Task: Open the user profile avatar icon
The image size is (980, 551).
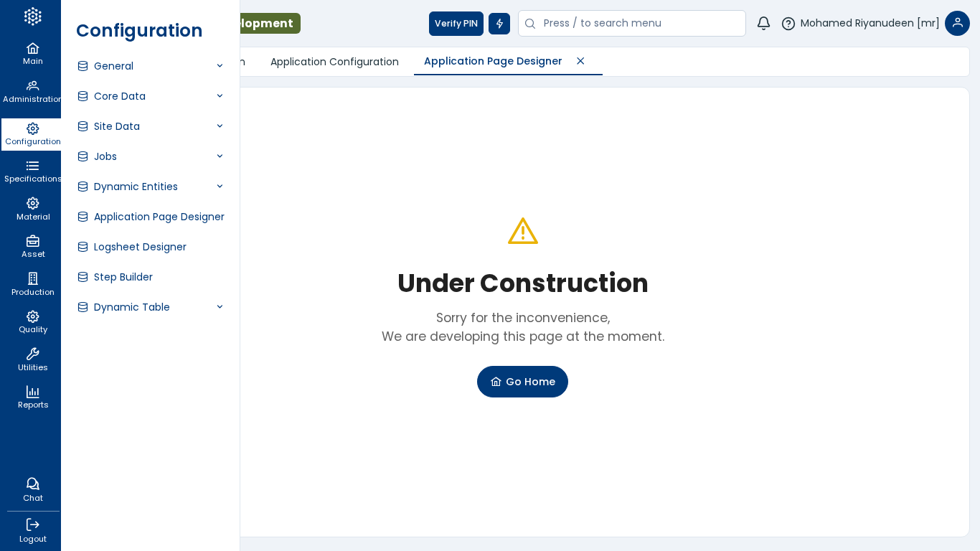Action: pyautogui.click(x=957, y=24)
